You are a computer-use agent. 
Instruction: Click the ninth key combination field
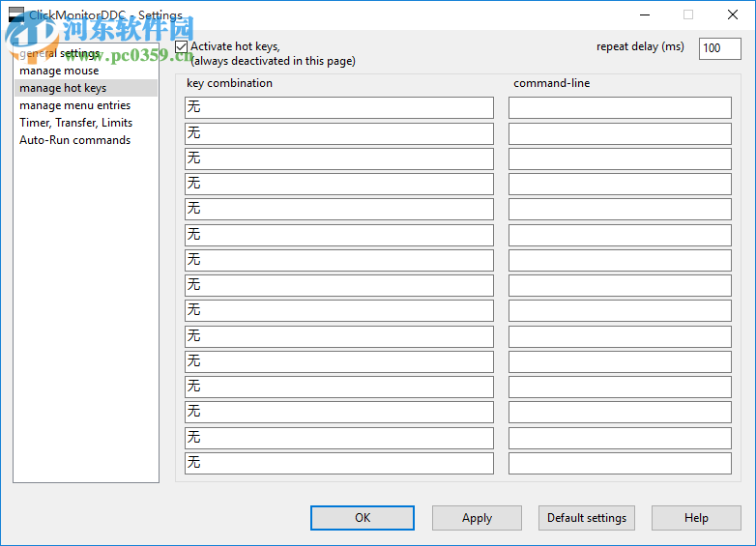(x=339, y=310)
